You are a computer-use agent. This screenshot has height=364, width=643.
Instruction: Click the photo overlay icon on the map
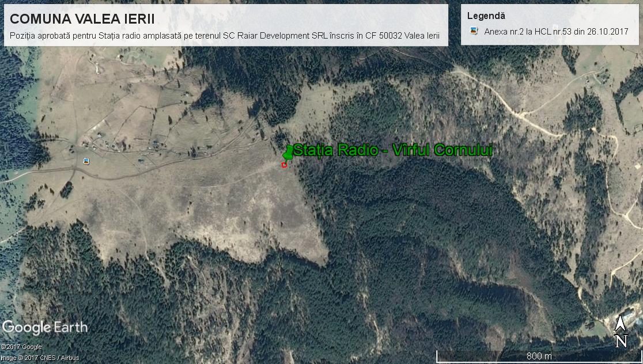point(86,161)
